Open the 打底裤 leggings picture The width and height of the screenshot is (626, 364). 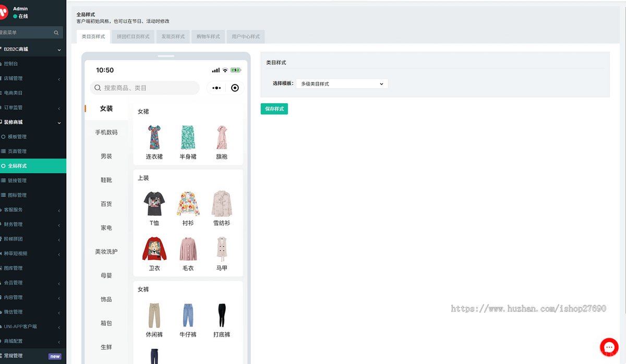222,315
